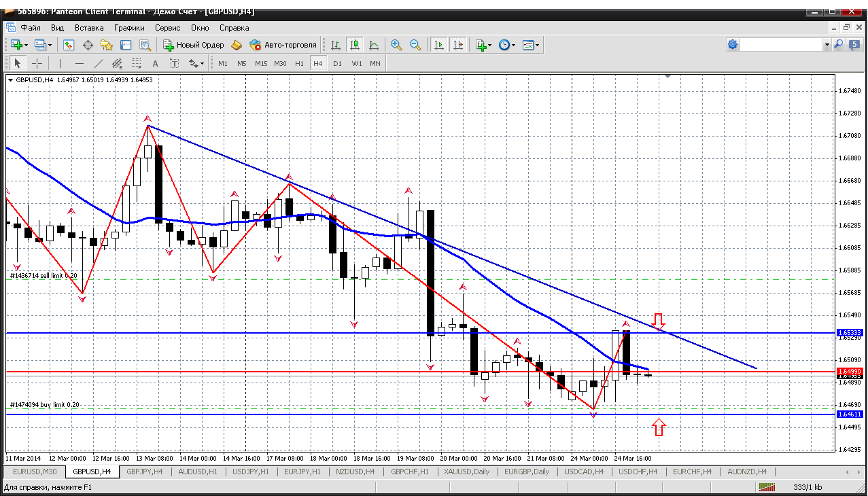The image size is (868, 496).
Task: Open the Вставка menu
Action: point(89,28)
